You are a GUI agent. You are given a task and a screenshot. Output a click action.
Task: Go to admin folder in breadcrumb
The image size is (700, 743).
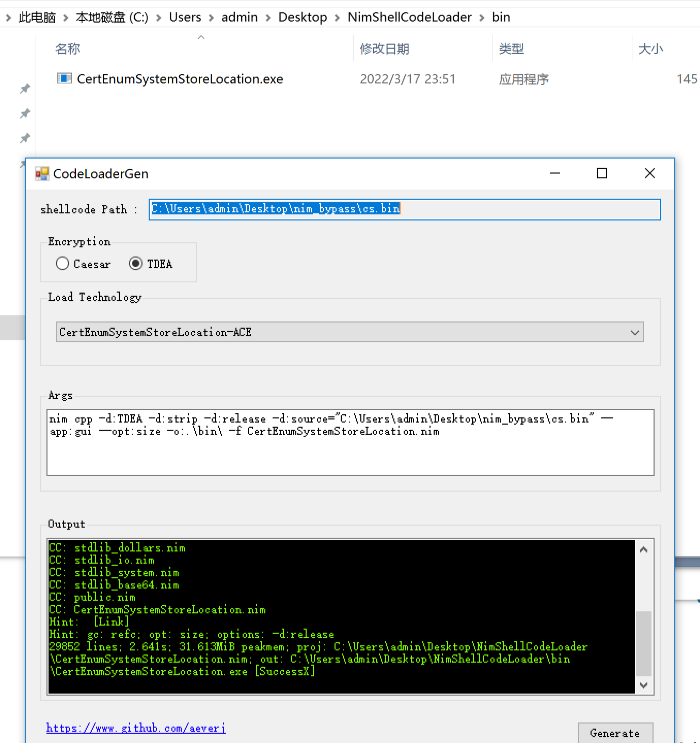240,18
